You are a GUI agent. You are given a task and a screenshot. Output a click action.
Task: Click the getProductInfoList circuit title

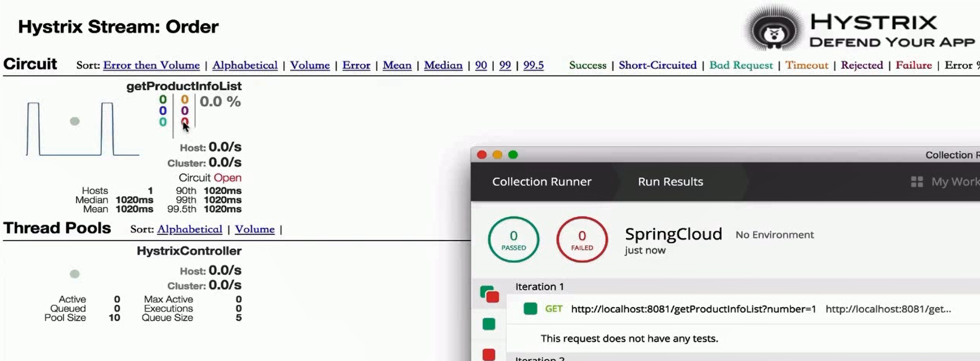tap(184, 86)
